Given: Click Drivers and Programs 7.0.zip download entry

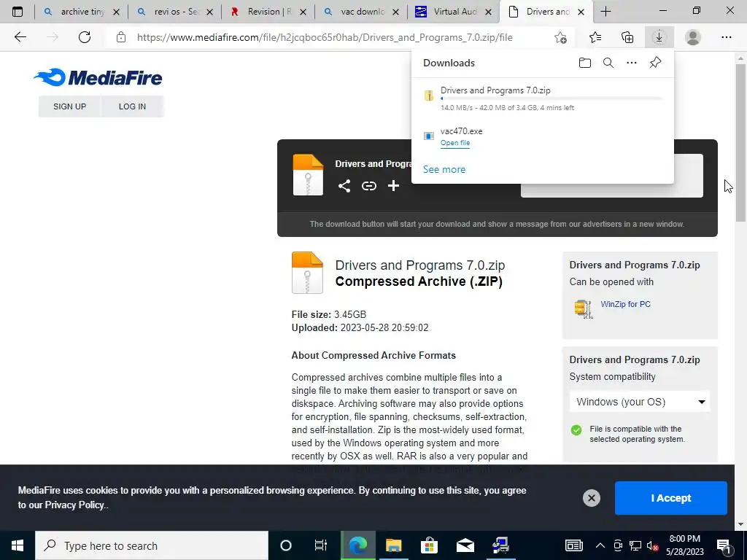Looking at the screenshot, I should tap(543, 98).
